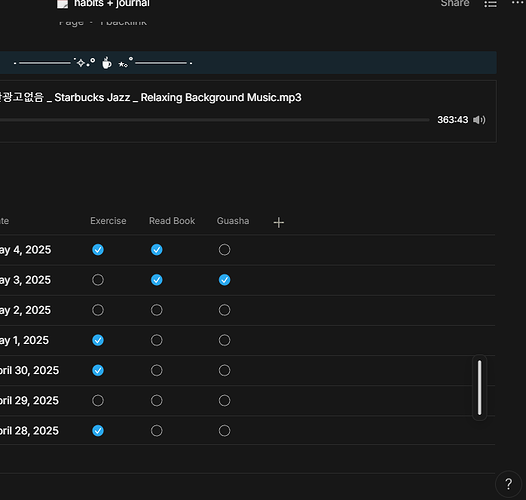Check Guasha for May 2, 2025
The image size is (526, 500).
224,310
